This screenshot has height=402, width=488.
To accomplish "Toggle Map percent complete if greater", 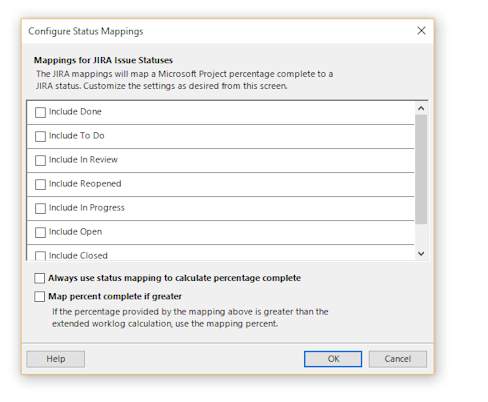I will pos(39,296).
